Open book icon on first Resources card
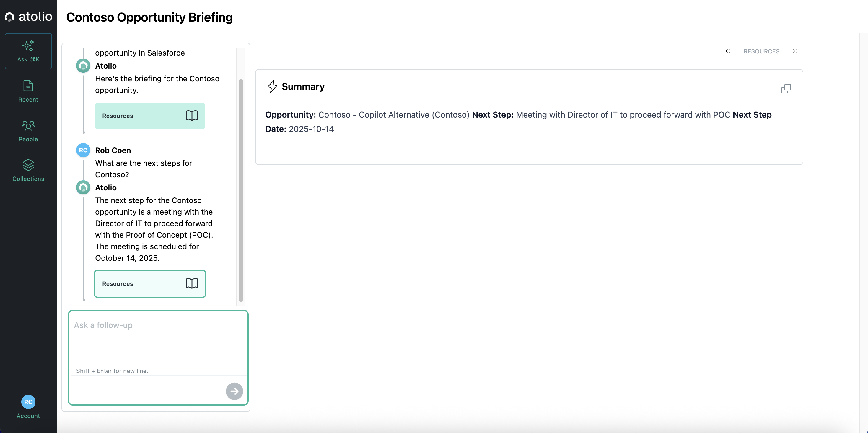 tap(192, 116)
